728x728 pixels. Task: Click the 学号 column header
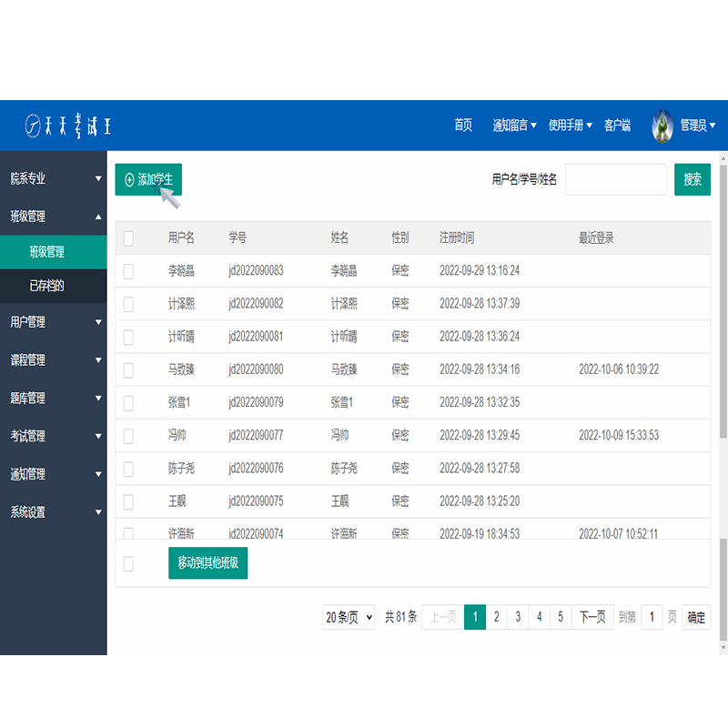click(x=238, y=238)
